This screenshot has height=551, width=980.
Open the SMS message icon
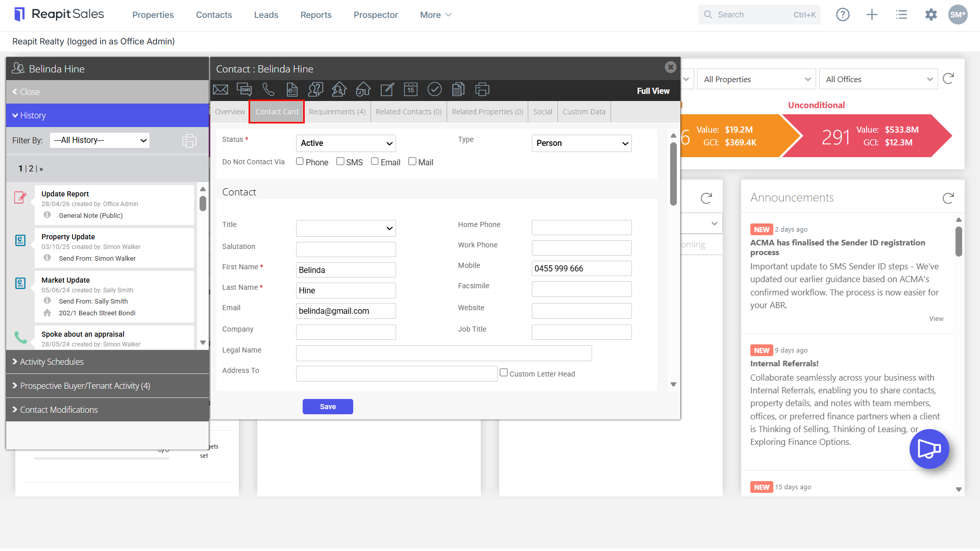(244, 90)
